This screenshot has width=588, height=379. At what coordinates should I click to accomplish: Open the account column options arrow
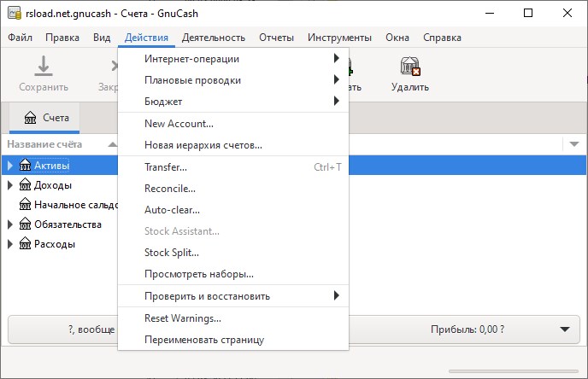tap(574, 144)
